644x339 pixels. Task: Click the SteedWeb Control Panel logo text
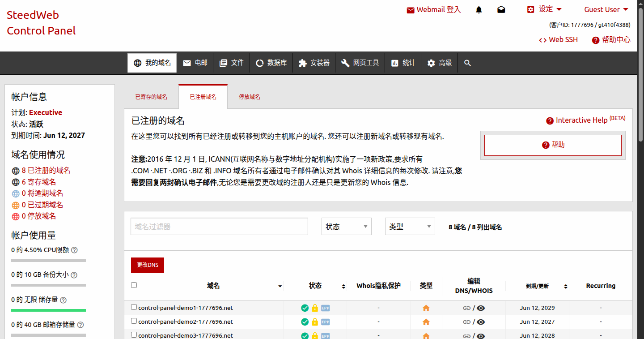tap(41, 23)
